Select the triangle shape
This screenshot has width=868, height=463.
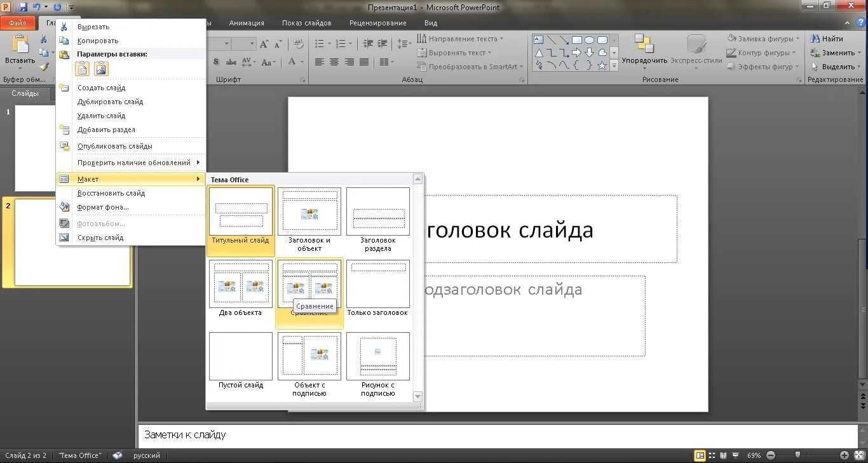539,52
